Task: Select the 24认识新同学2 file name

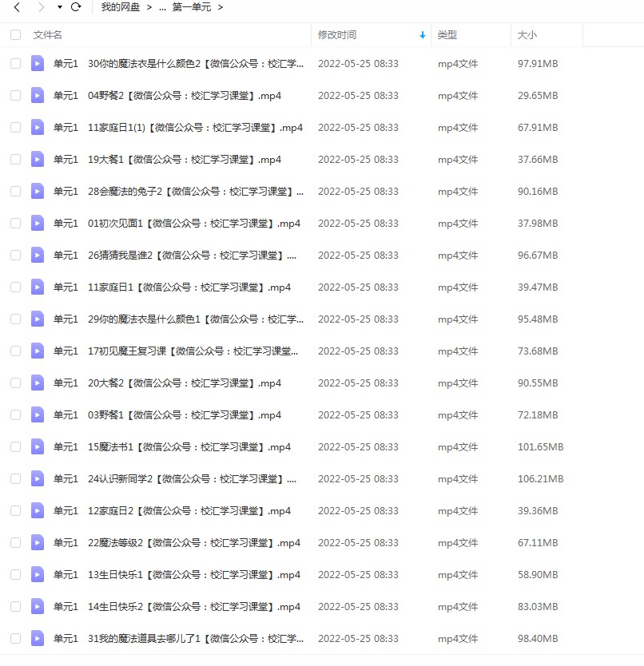Action: pos(175,479)
